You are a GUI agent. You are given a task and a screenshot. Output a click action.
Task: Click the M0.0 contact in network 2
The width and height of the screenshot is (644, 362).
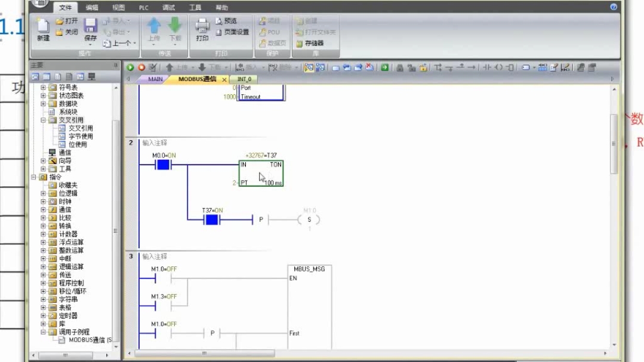163,165
